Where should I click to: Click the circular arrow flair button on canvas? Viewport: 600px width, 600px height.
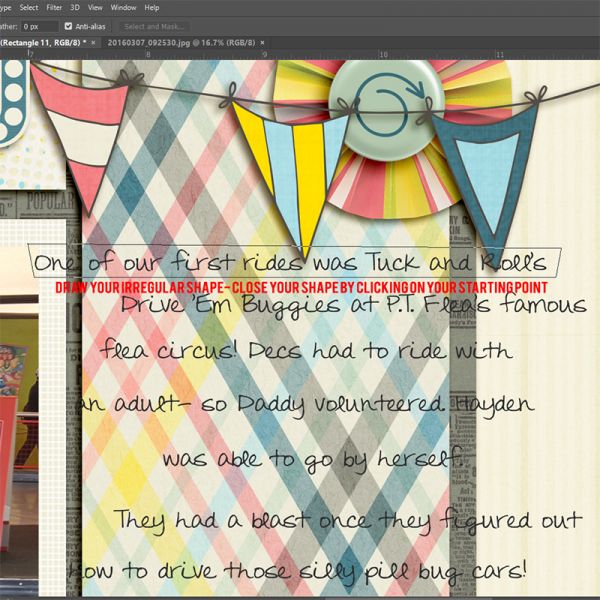[x=386, y=105]
